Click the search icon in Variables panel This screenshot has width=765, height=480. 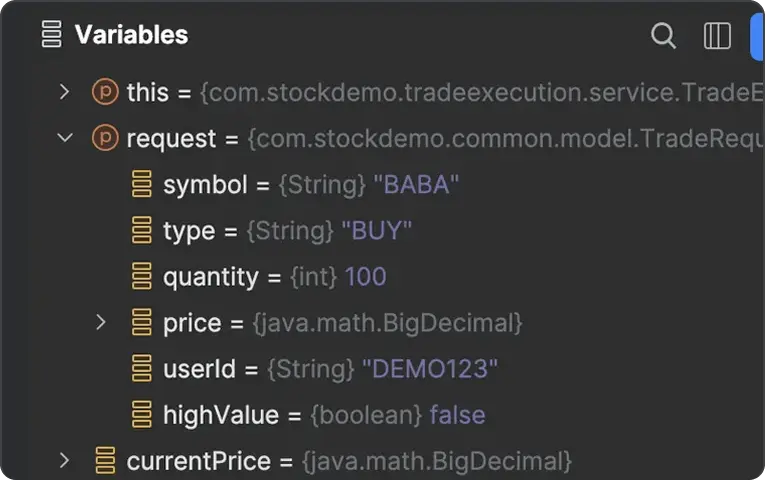(x=663, y=36)
